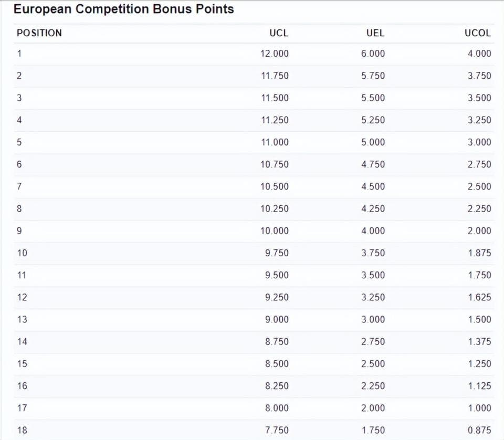The height and width of the screenshot is (440, 504).
Task: Click the UEL value 4.750 in row 6
Action: 373,164
